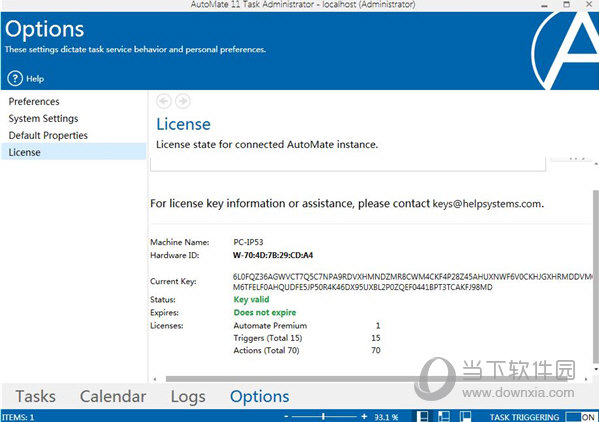Image resolution: width=599 pixels, height=422 pixels.
Task: Open System Settings in the sidebar
Action: click(x=43, y=118)
